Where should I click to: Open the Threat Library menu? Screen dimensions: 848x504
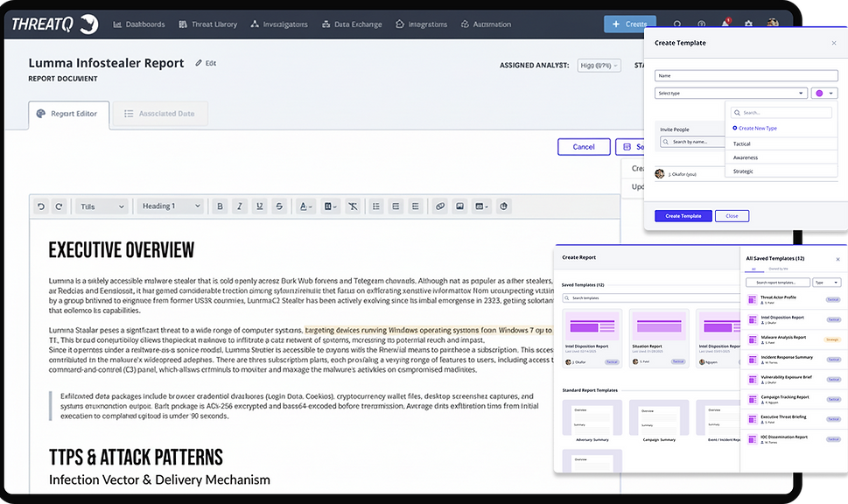pos(207,24)
